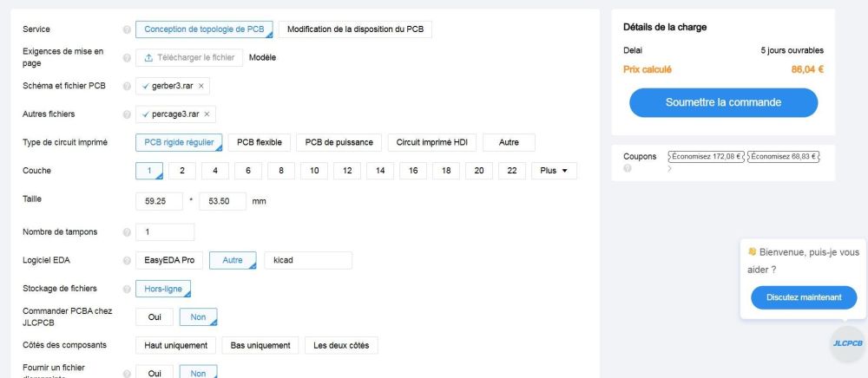Click help icon beside Stockage de fichiers
868x378 pixels.
(128, 289)
